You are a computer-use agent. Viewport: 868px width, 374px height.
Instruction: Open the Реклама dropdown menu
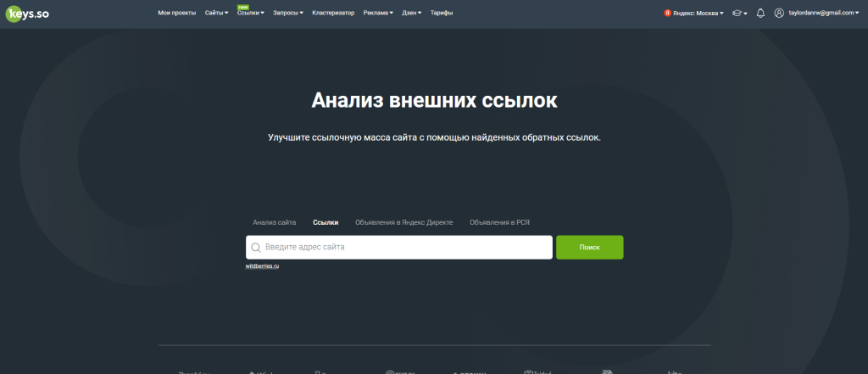378,13
